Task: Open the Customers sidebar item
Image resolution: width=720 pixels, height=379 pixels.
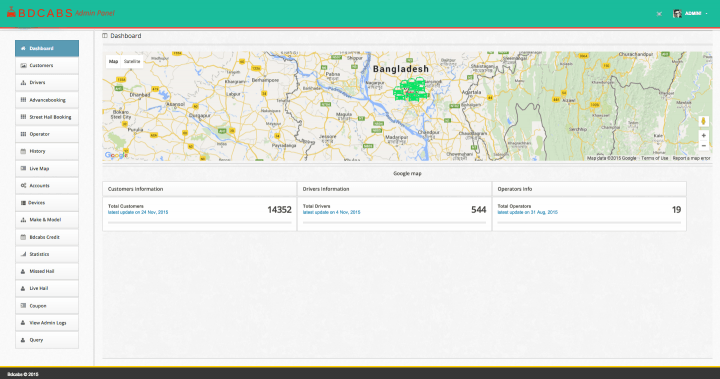Action: tap(47, 65)
